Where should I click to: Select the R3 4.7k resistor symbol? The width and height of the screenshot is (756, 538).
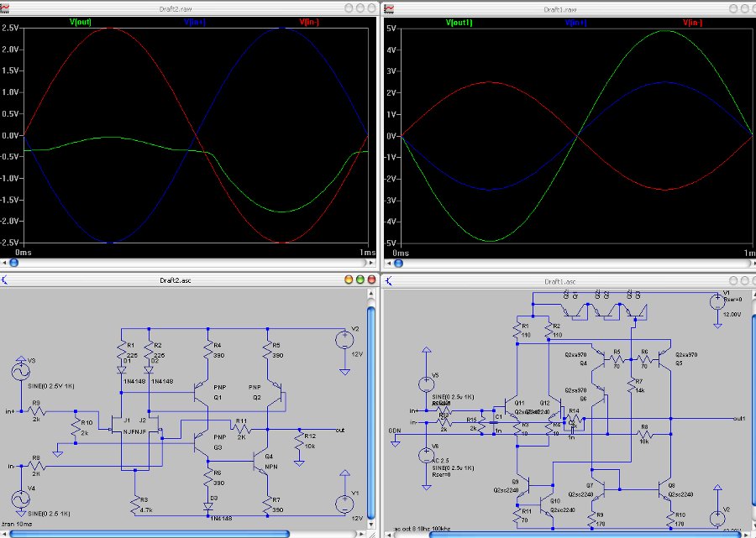point(135,504)
